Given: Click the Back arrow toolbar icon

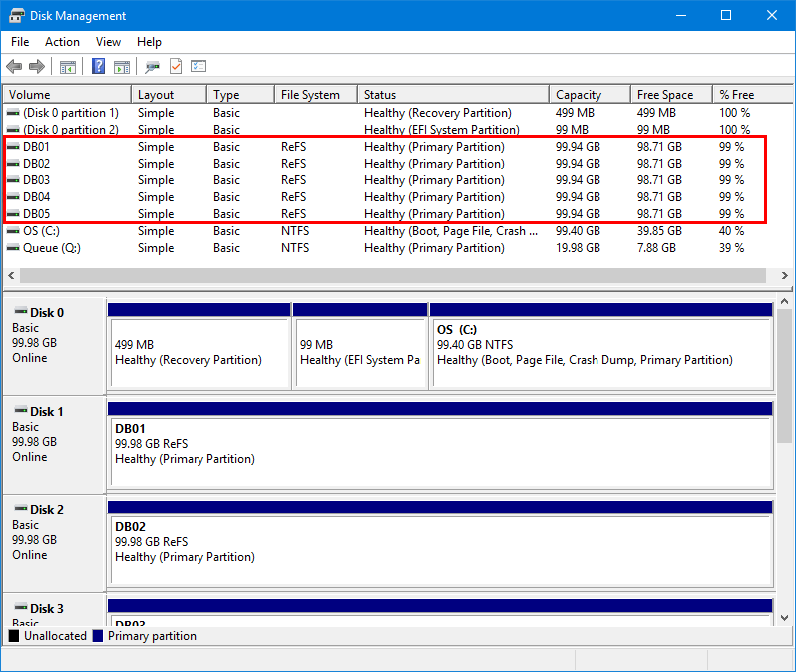Looking at the screenshot, I should pyautogui.click(x=14, y=67).
